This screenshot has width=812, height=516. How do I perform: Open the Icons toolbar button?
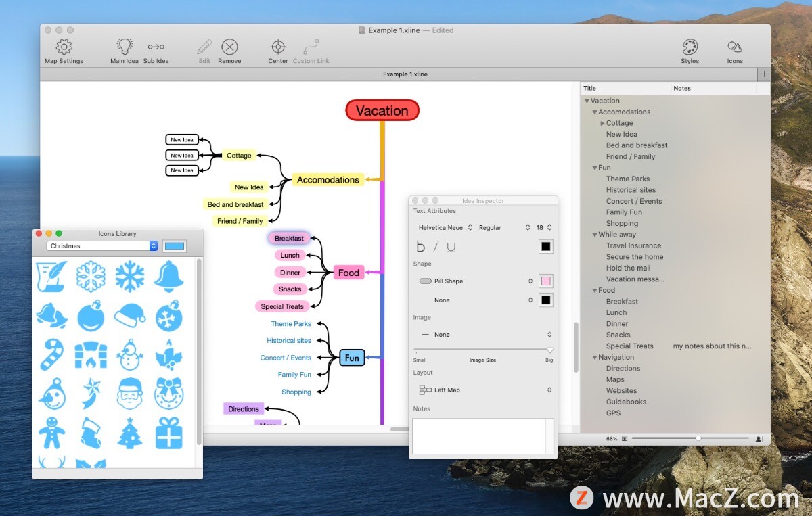coord(735,47)
